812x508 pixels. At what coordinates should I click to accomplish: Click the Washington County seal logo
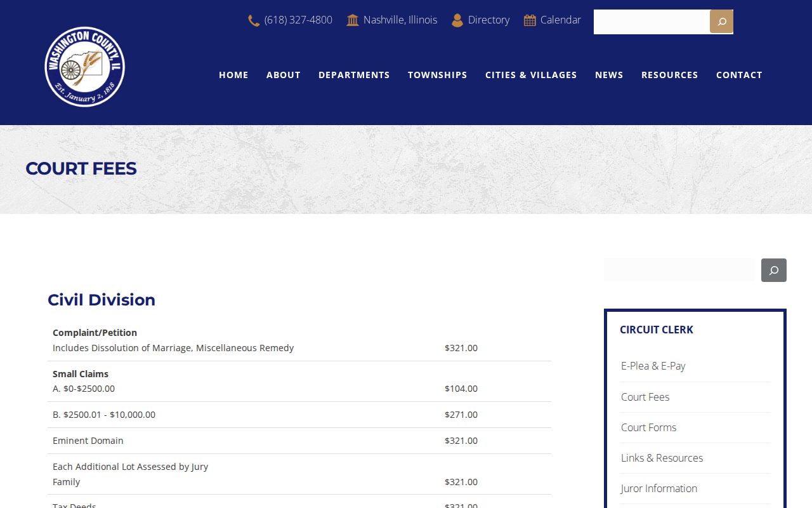(x=84, y=67)
